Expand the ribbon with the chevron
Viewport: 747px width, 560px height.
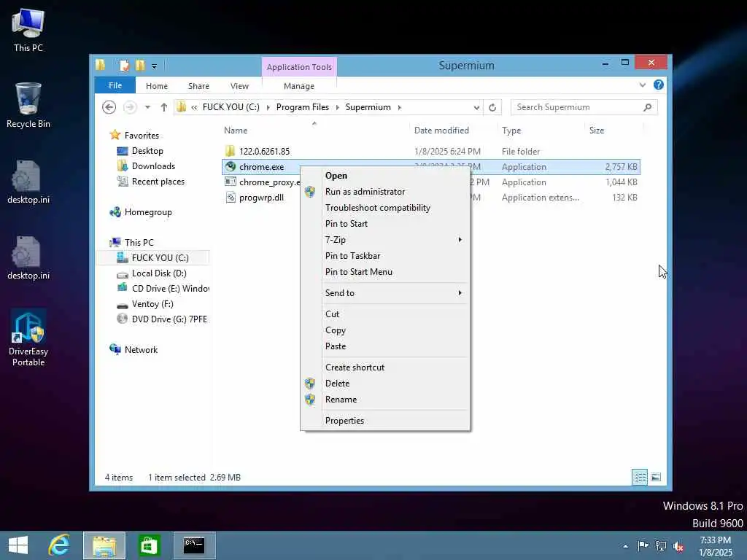tap(643, 85)
